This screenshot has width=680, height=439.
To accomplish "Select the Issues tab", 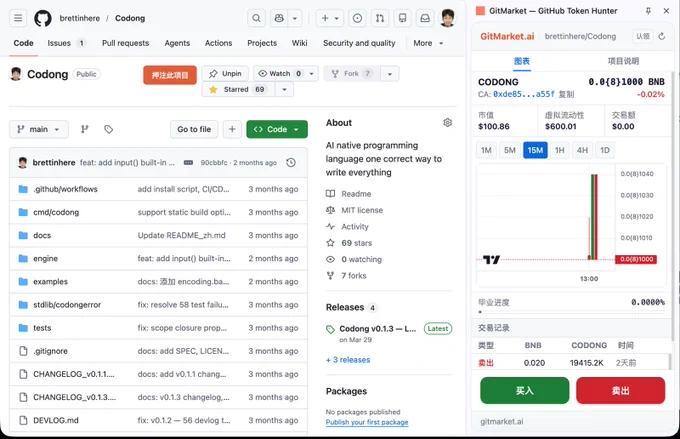I will coord(66,43).
